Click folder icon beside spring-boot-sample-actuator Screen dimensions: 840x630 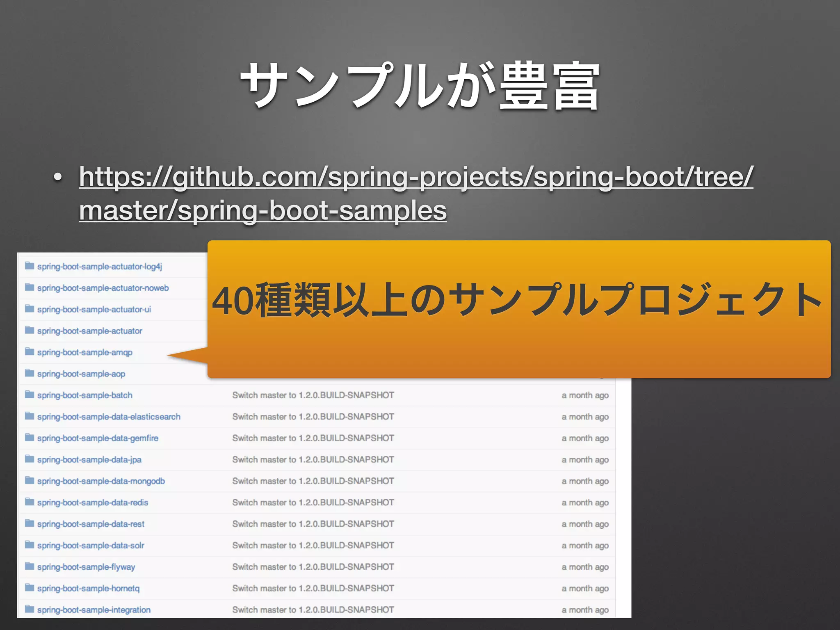[x=30, y=330]
